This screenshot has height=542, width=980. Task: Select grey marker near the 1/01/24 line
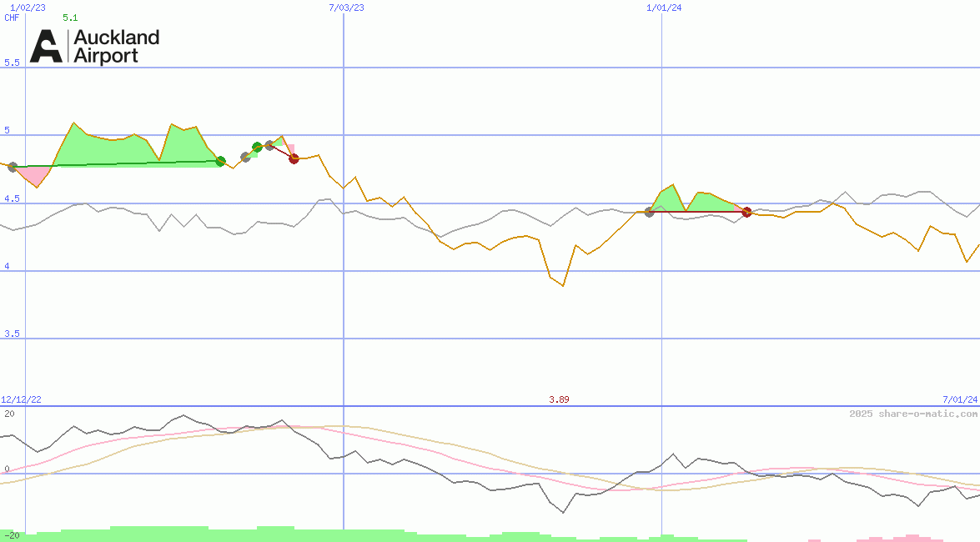[650, 212]
